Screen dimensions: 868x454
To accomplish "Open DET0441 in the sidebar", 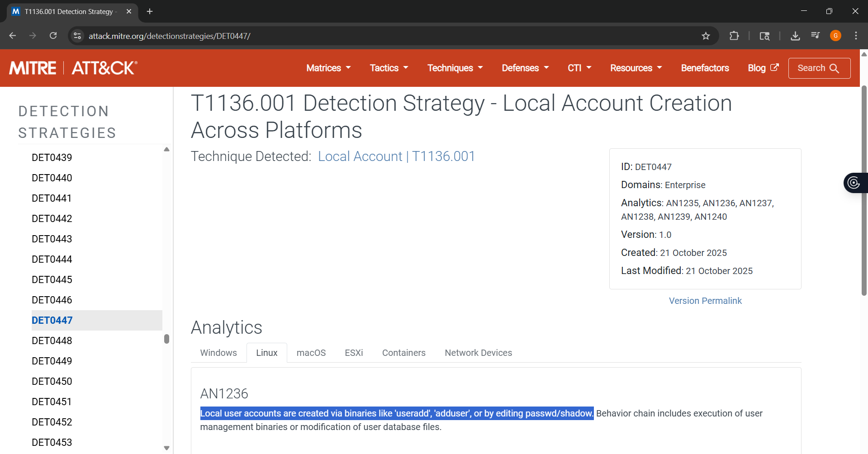I will tap(52, 198).
